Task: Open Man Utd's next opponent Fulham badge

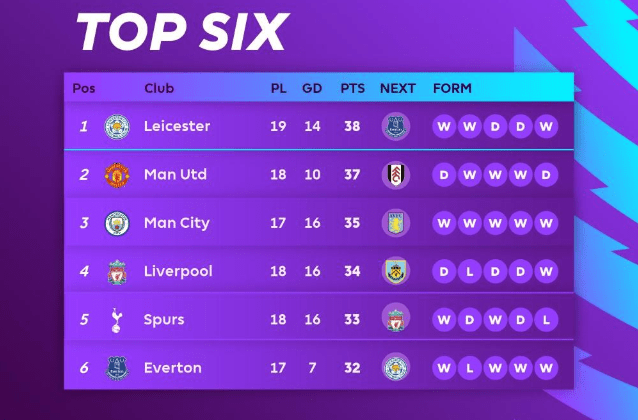Action: coord(395,175)
